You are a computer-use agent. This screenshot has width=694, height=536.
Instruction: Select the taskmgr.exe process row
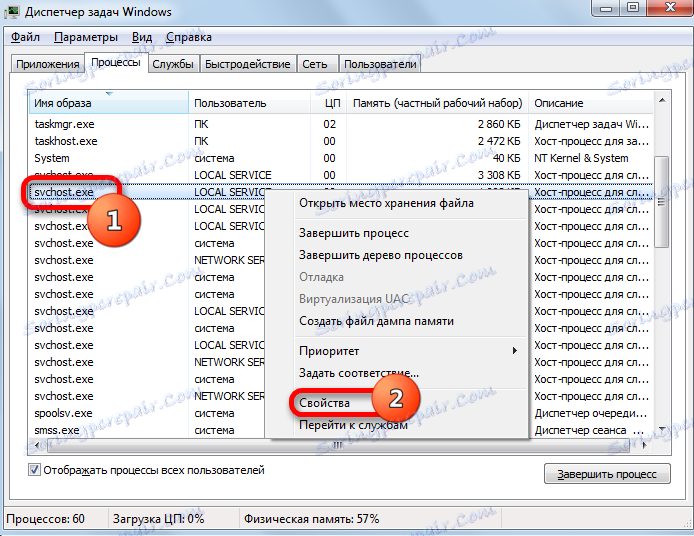coord(341,124)
